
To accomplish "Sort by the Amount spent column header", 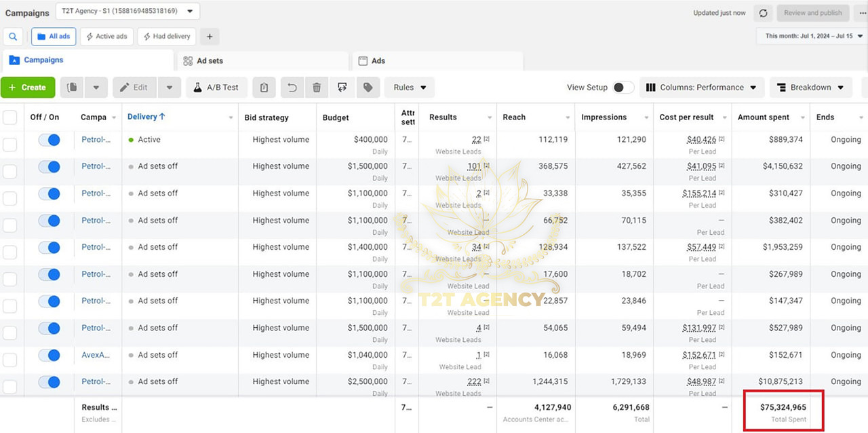I will tap(764, 117).
